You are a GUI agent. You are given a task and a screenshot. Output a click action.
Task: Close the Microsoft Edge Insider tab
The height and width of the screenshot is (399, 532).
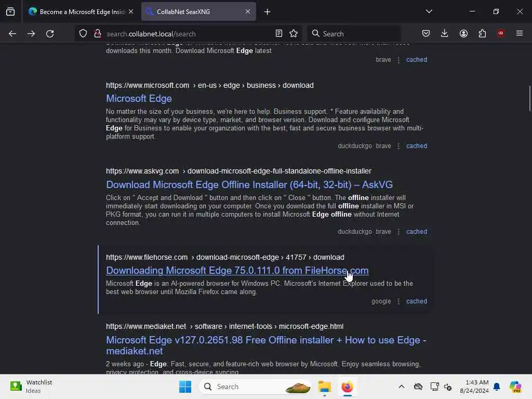131,11
